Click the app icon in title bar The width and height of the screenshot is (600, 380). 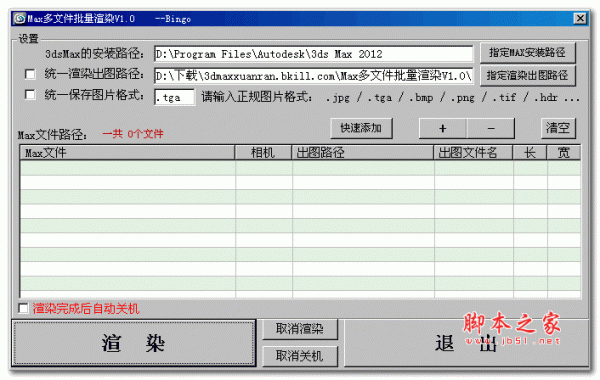[19, 18]
